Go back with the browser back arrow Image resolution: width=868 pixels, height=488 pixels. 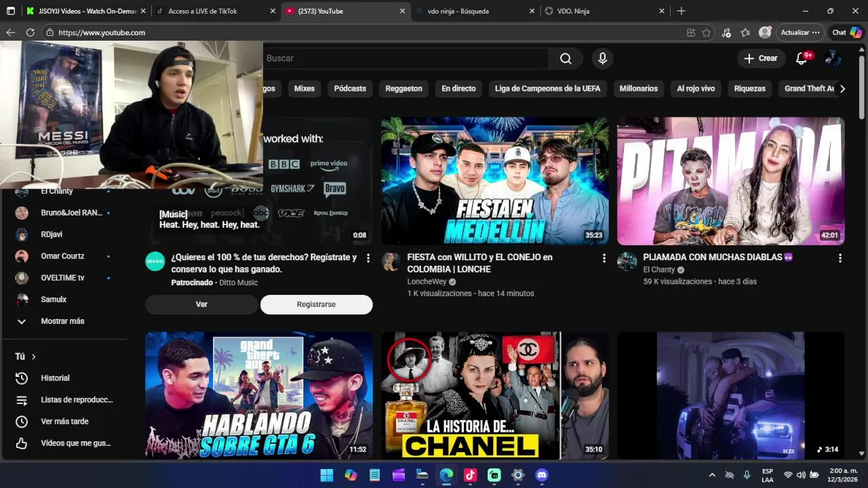(x=10, y=33)
